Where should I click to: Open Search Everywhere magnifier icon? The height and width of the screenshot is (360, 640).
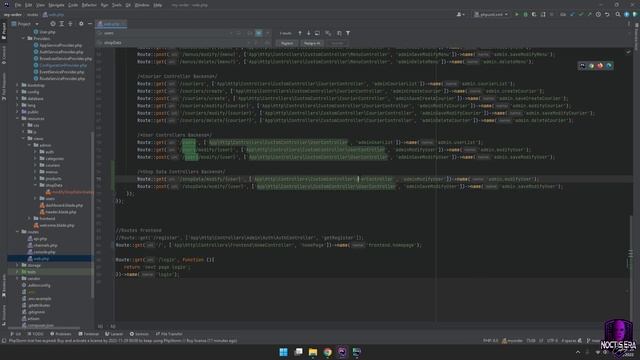pyautogui.click(x=618, y=14)
